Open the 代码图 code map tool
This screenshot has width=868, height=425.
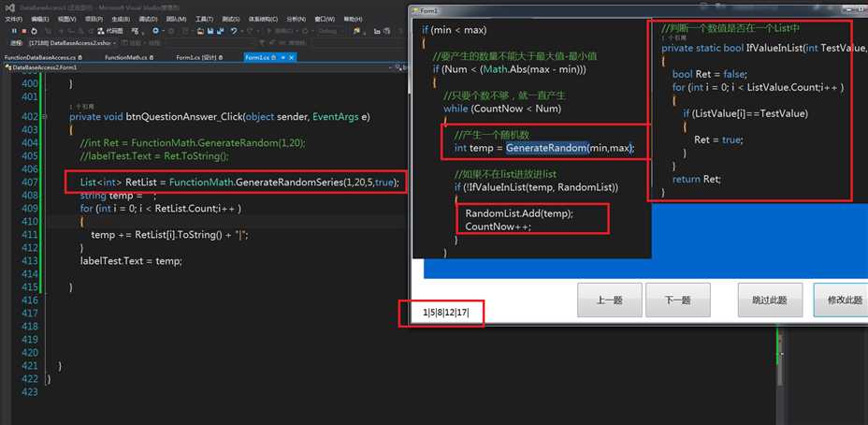click(110, 31)
